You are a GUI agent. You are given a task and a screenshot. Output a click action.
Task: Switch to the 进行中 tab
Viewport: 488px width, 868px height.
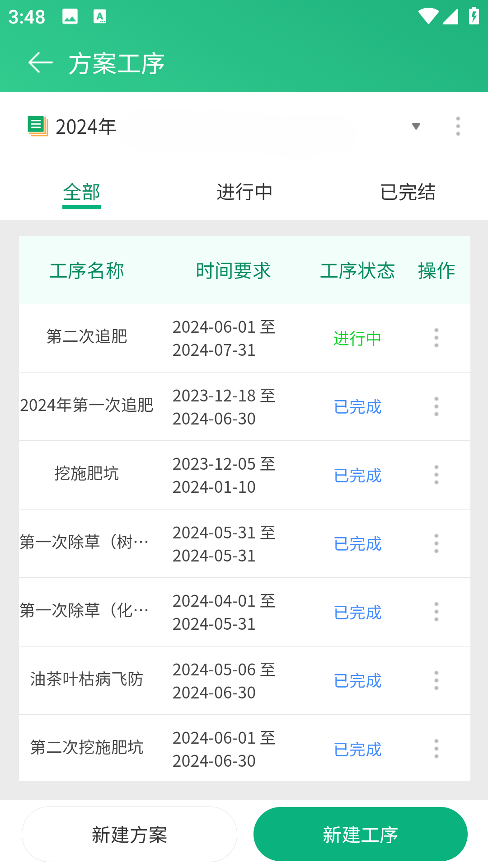click(244, 193)
